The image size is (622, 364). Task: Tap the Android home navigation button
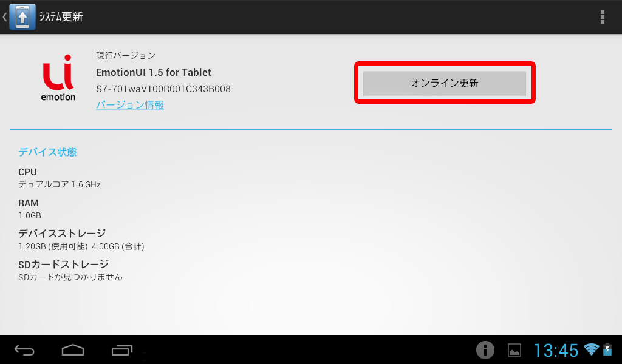[73, 350]
